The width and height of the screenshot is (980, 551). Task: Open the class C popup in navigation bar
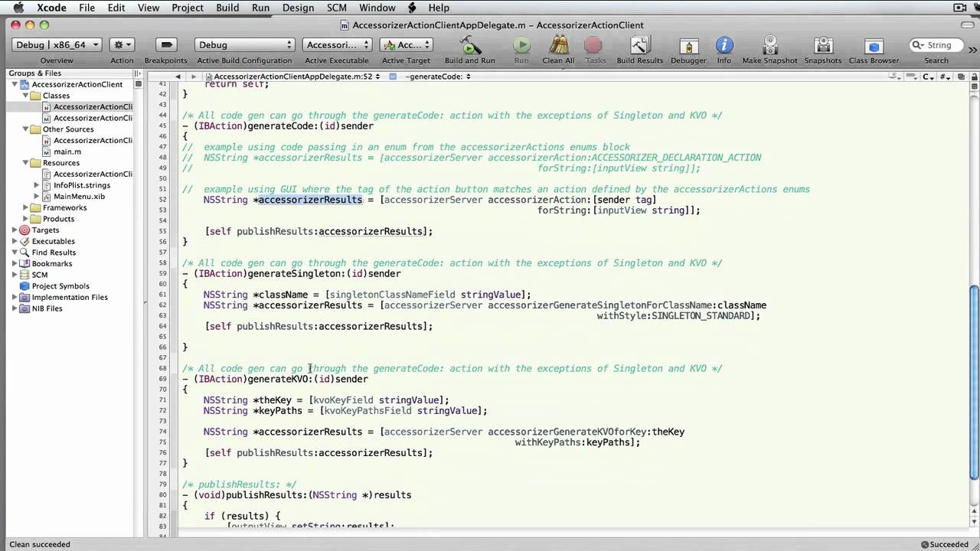tap(929, 77)
